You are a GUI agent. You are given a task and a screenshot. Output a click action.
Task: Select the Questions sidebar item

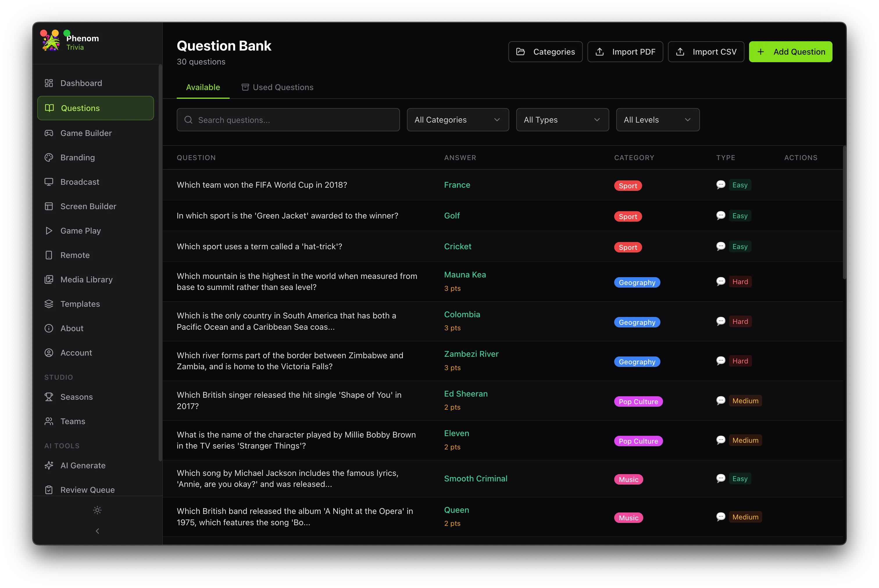(x=95, y=108)
